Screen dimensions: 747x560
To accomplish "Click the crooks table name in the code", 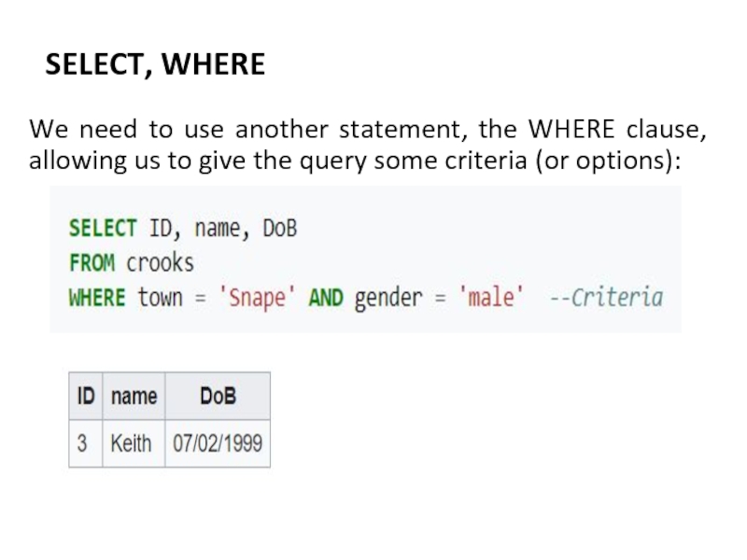I will [x=160, y=263].
